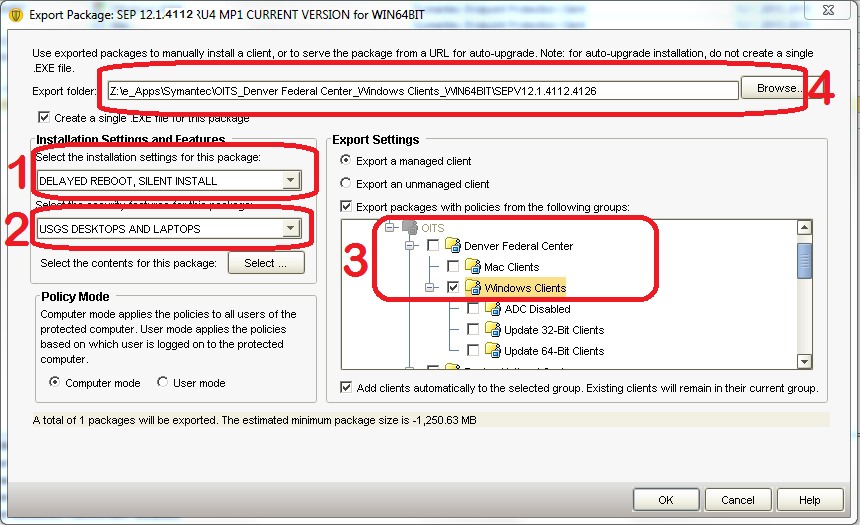Select the Mac Clients tree item label
This screenshot has width=860, height=525.
coord(511,267)
